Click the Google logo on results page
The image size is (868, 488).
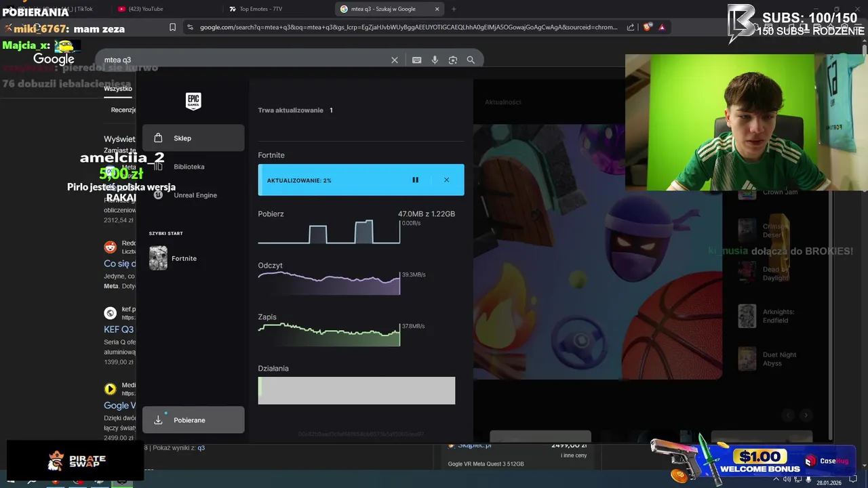[x=54, y=60]
